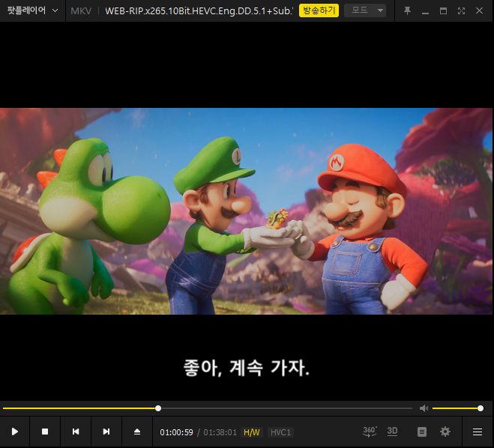Skip to the previous track
This screenshot has height=448, width=494.
pyautogui.click(x=76, y=432)
